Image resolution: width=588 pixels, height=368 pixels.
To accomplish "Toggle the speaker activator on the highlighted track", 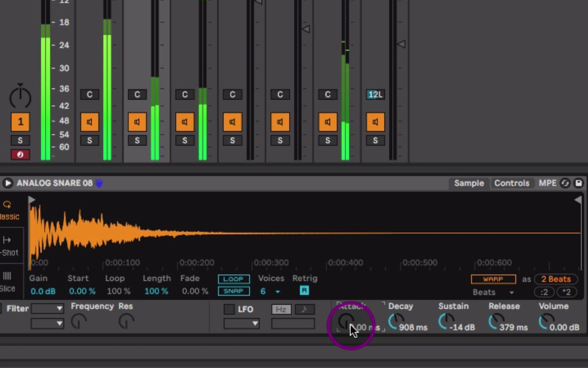I will click(137, 122).
